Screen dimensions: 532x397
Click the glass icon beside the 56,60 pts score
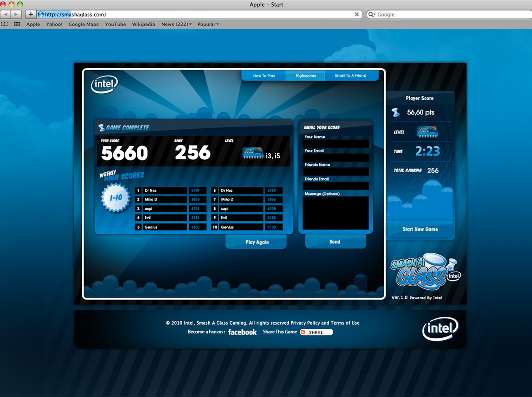tap(395, 112)
